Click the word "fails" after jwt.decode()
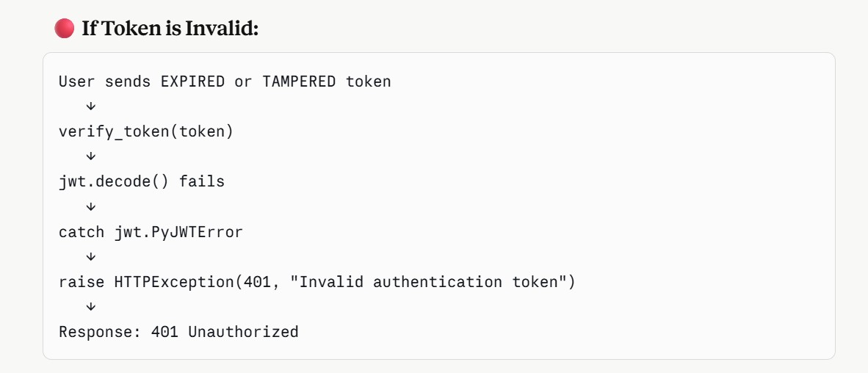Screen dimensions: 868x373 point(202,181)
